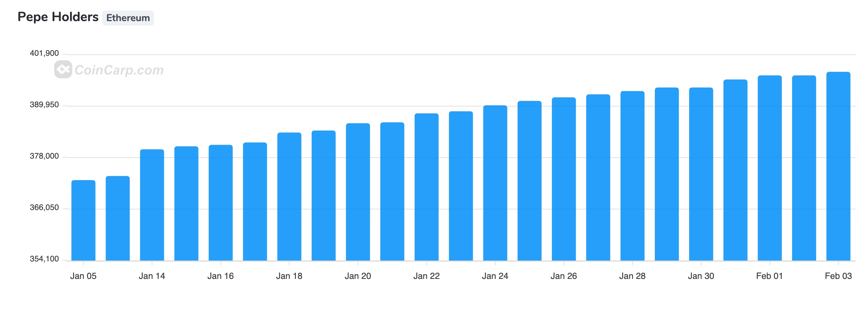Select the Jan 20 bar
The width and height of the screenshot is (868, 311).
click(x=358, y=192)
